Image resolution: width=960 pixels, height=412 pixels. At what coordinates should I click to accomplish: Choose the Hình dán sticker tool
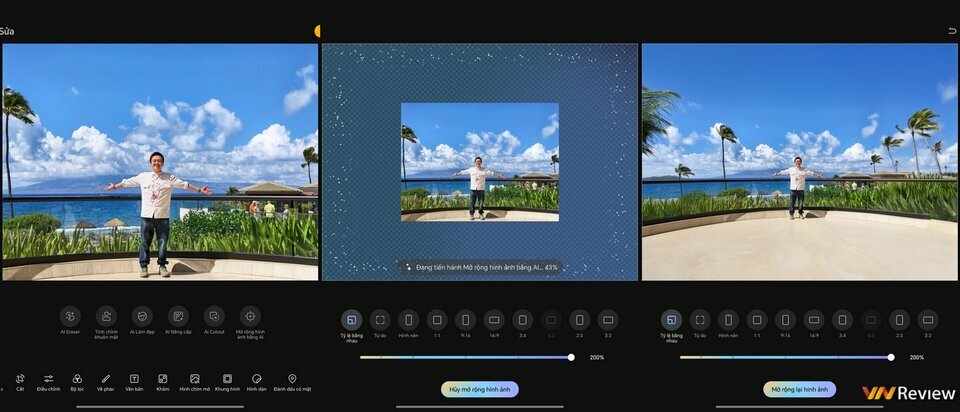tap(256, 379)
